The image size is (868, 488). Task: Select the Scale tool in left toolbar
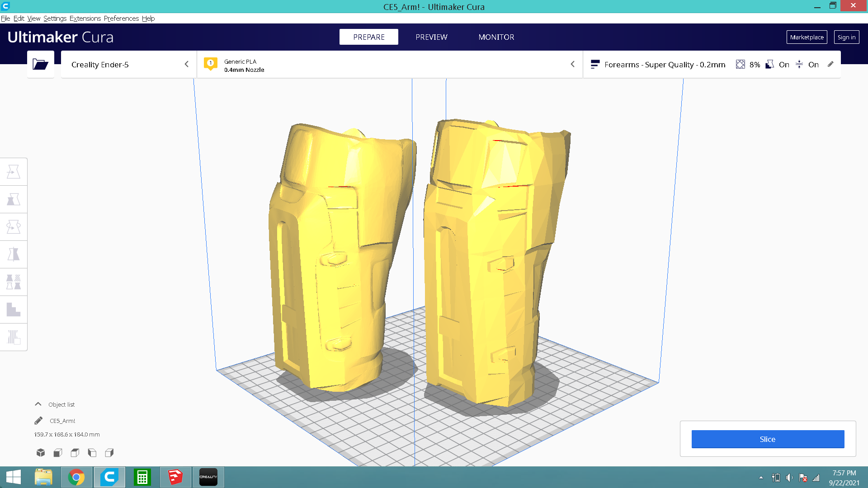(14, 199)
